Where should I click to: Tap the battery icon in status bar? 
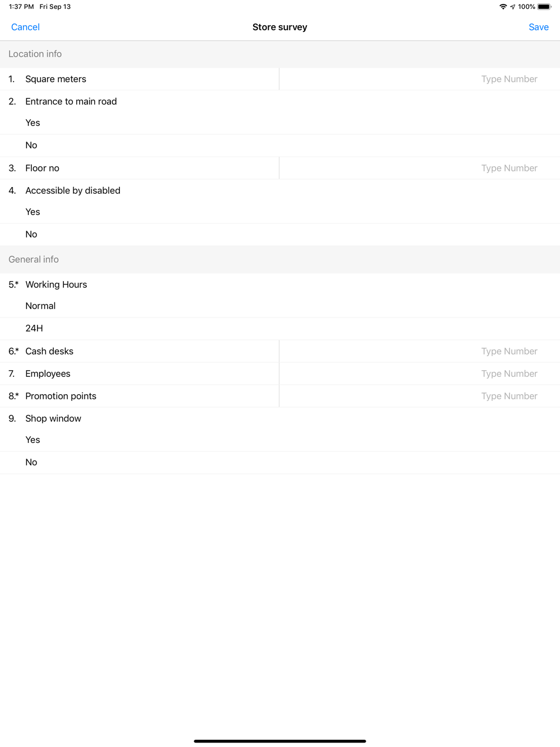click(x=544, y=7)
